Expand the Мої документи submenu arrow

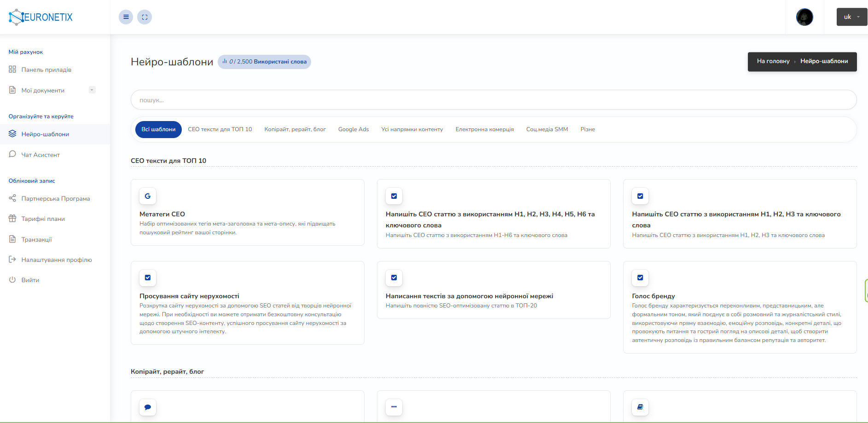pos(92,90)
